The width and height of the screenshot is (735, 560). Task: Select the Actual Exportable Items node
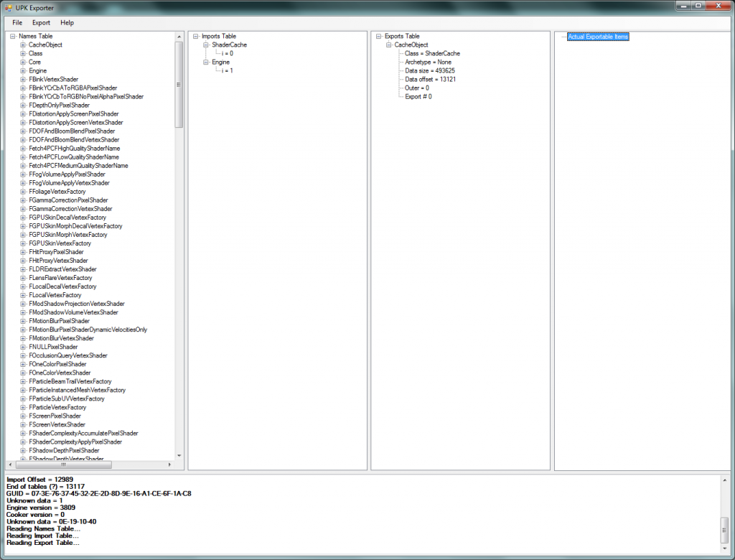[598, 37]
